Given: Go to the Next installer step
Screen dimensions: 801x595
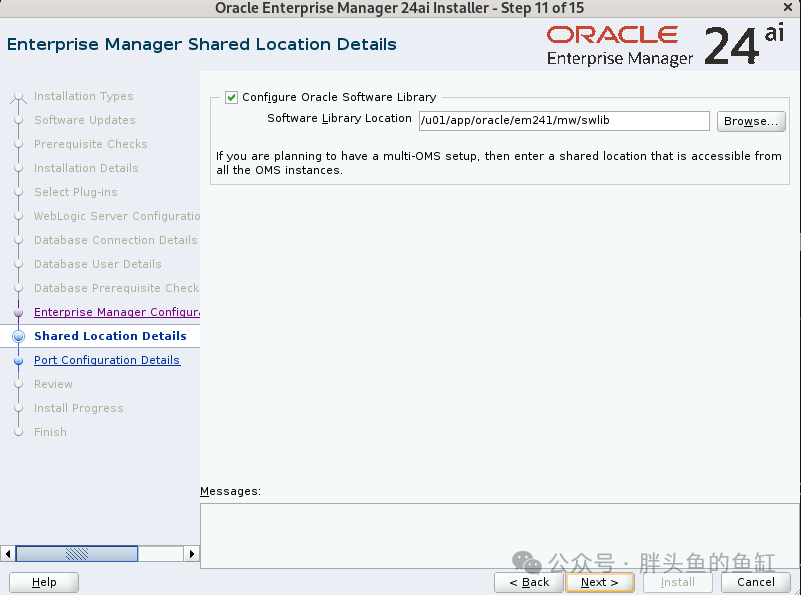Looking at the screenshot, I should [x=600, y=582].
